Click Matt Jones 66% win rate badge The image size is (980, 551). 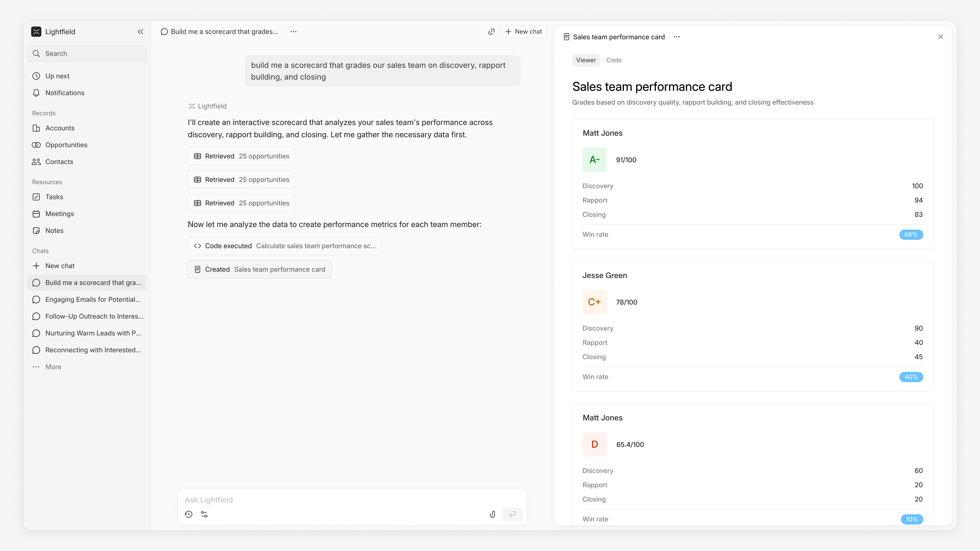point(911,235)
